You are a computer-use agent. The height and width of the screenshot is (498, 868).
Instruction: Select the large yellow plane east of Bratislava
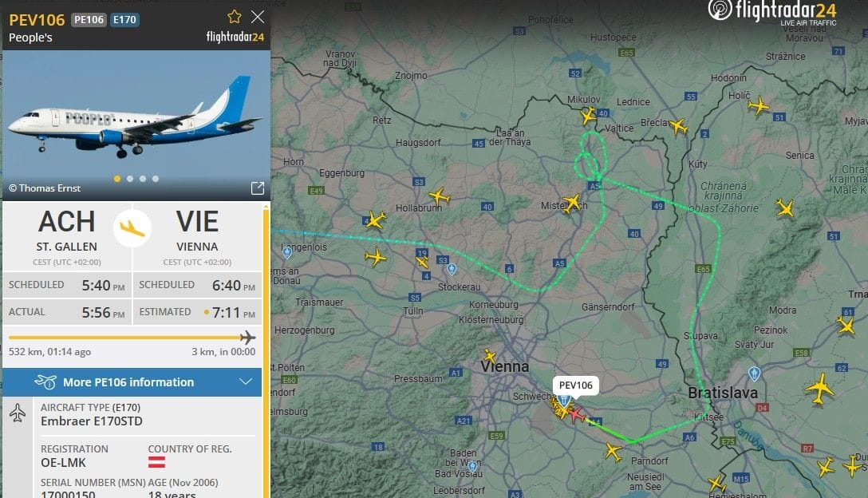[x=820, y=389]
